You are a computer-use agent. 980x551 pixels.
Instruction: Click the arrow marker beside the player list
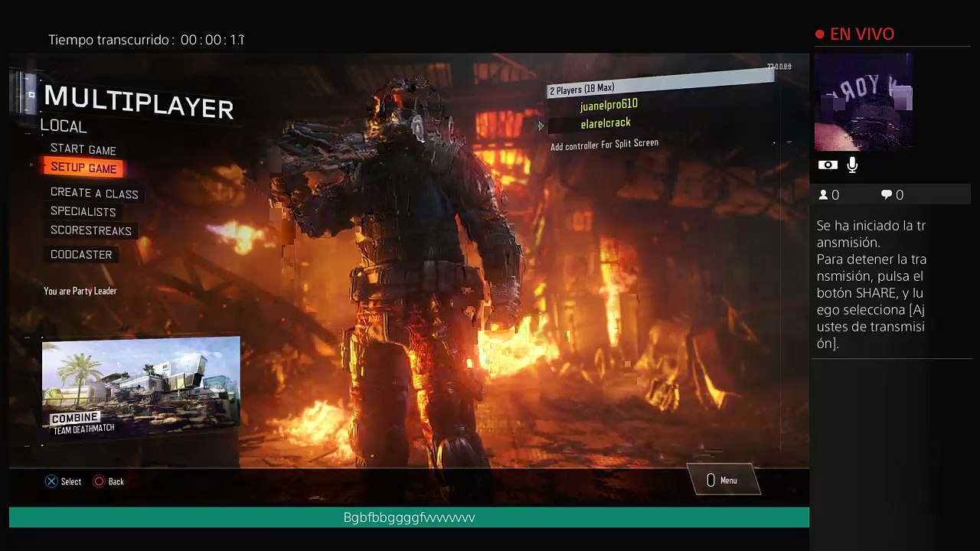[x=540, y=126]
